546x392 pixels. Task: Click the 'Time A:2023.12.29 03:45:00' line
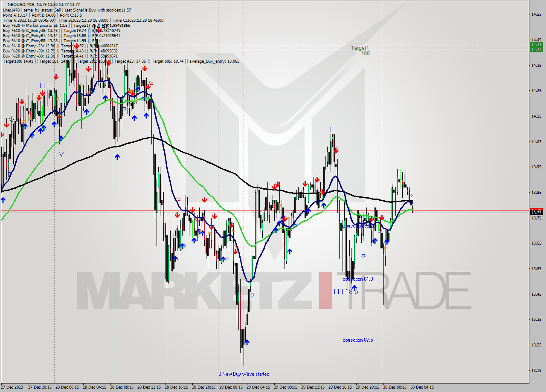(x=83, y=20)
